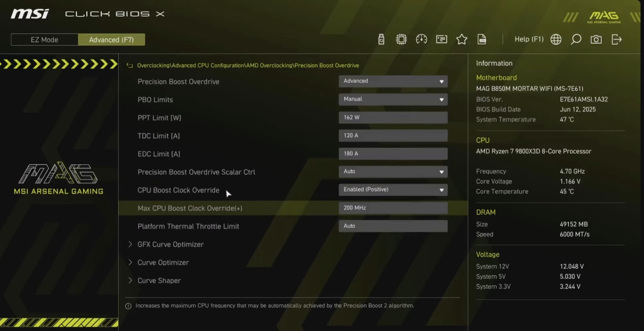Screen dimensions: 644x331
Task: Click 'AMD Ryzen 7 9800X3D 8-Core Processor' text
Action: point(534,152)
